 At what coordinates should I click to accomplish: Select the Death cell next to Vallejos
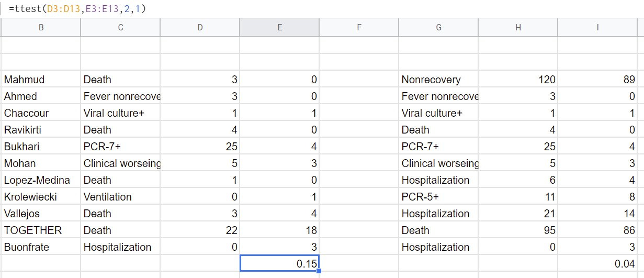click(120, 214)
